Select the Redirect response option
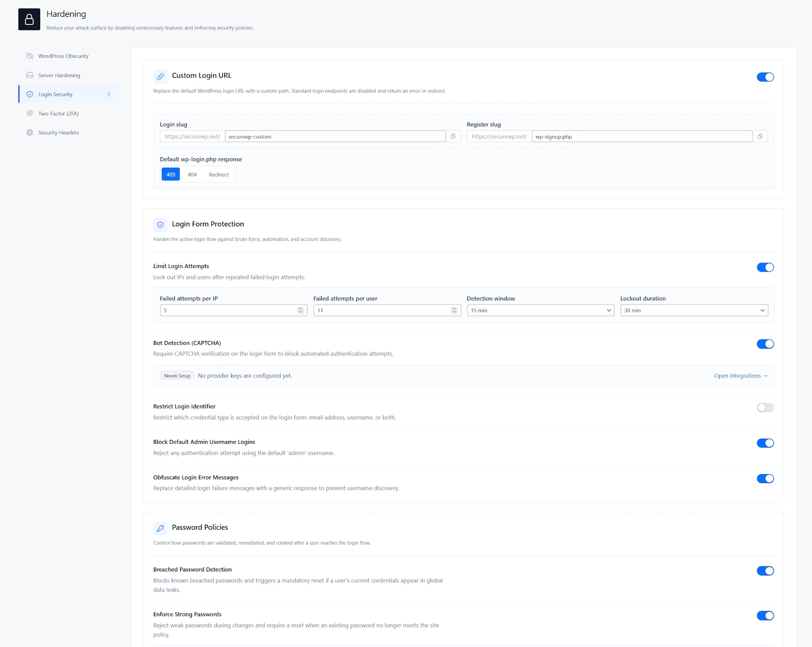Viewport: 812px width, 647px height. click(219, 174)
